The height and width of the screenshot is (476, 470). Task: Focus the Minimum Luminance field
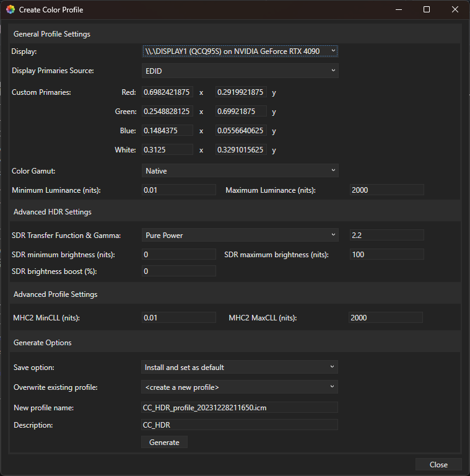pyautogui.click(x=179, y=190)
